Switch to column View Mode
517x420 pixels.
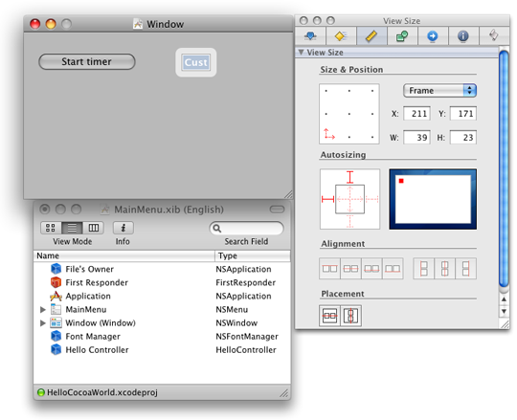click(x=93, y=228)
